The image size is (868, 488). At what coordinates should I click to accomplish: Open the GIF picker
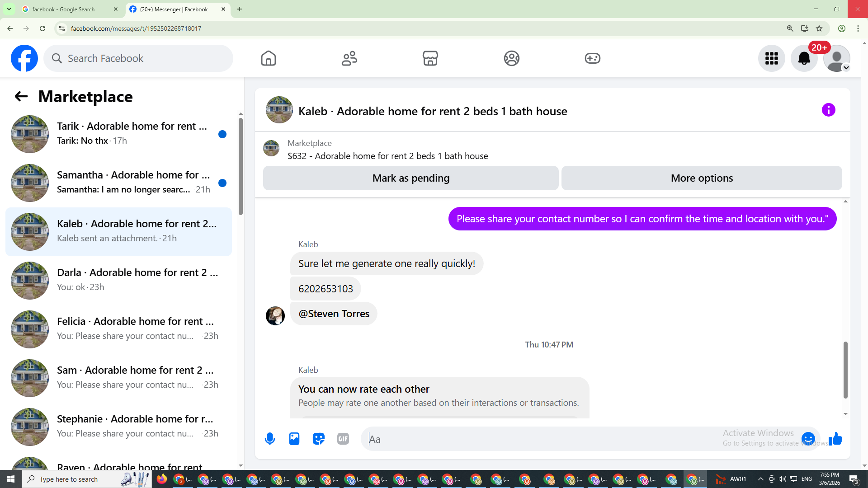[x=343, y=439]
